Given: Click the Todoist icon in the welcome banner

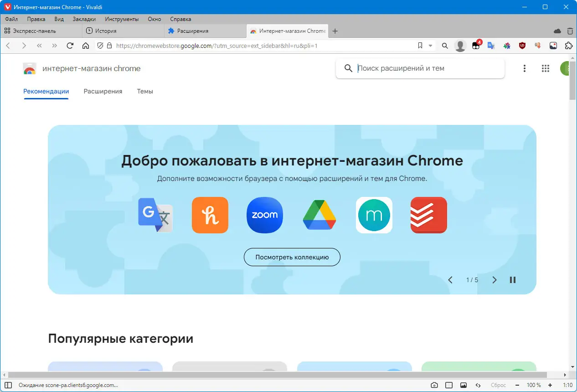Looking at the screenshot, I should click(429, 215).
